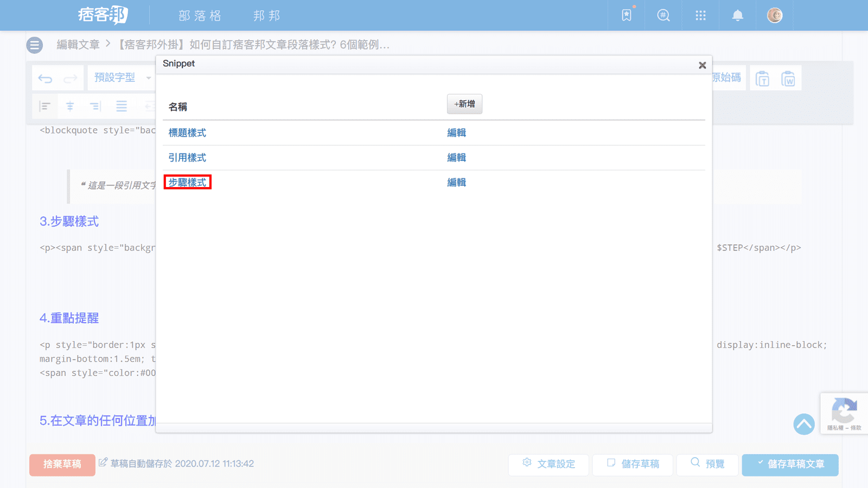Viewport: 868px width, 488px height.
Task: Toggle left text alignment
Action: pos(45,106)
